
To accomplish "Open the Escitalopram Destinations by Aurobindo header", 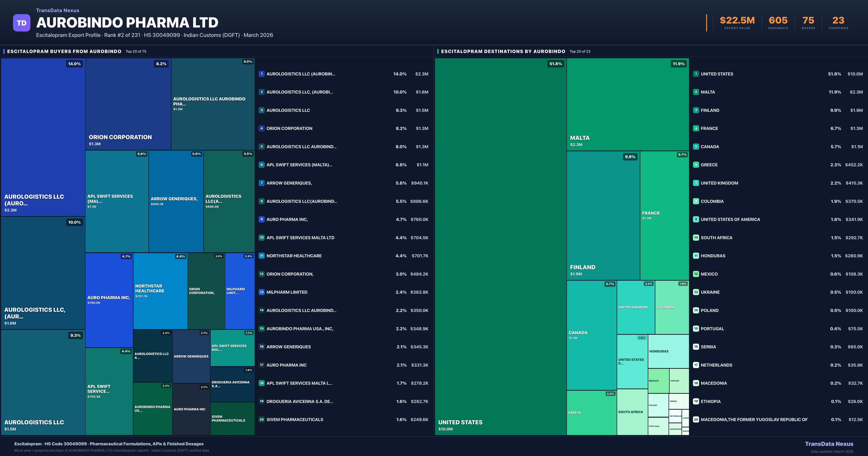I will click(503, 51).
